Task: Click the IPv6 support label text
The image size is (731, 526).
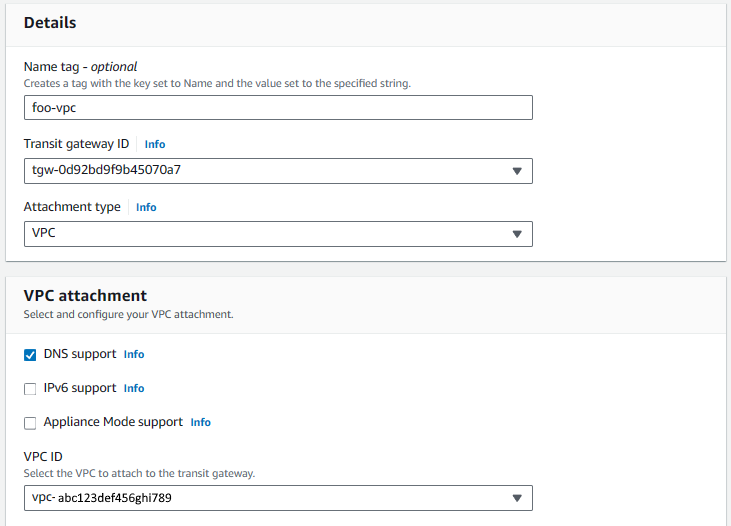Action: [x=80, y=388]
